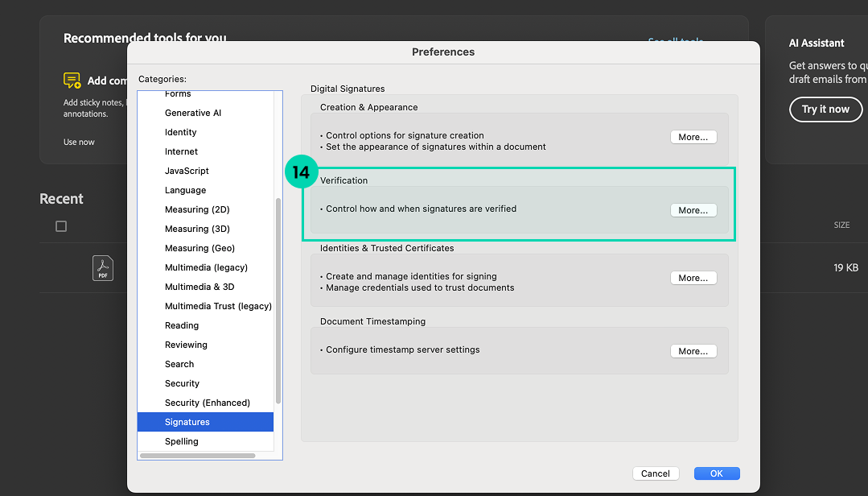Open More options for Creation & Appearance
This screenshot has width=868, height=496.
click(x=693, y=137)
